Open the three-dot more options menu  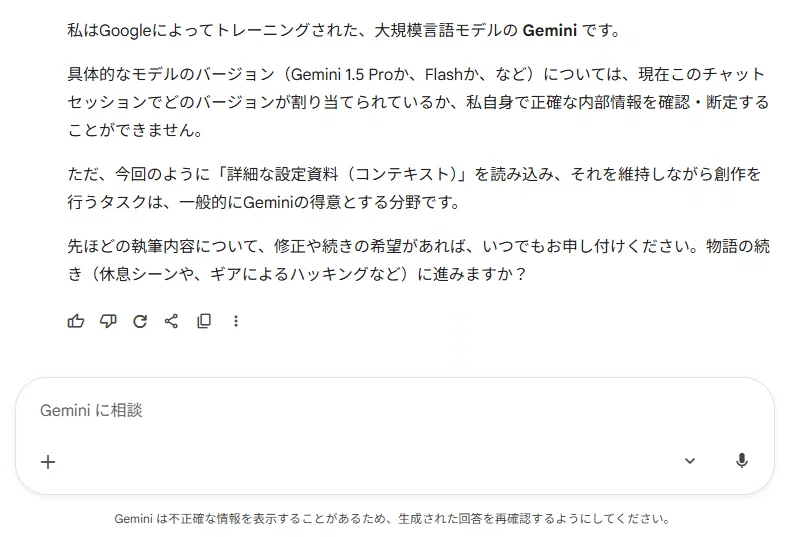coord(236,321)
